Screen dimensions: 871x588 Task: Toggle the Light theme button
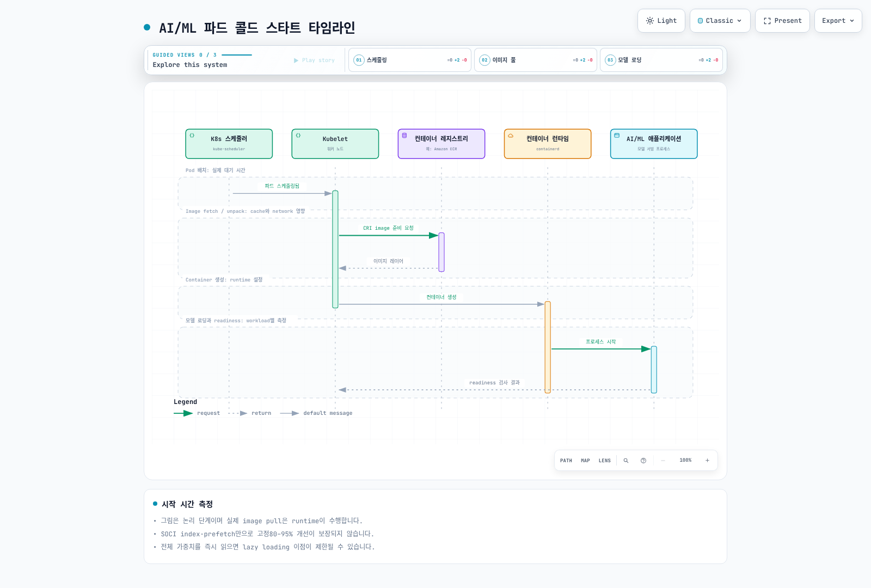pos(661,21)
